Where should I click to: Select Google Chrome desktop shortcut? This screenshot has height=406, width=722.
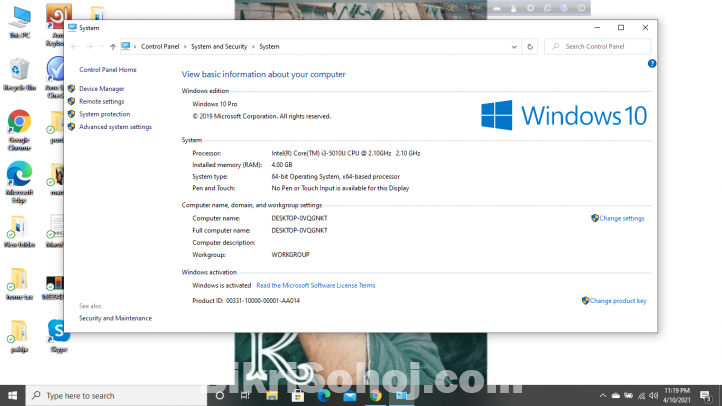click(x=19, y=130)
